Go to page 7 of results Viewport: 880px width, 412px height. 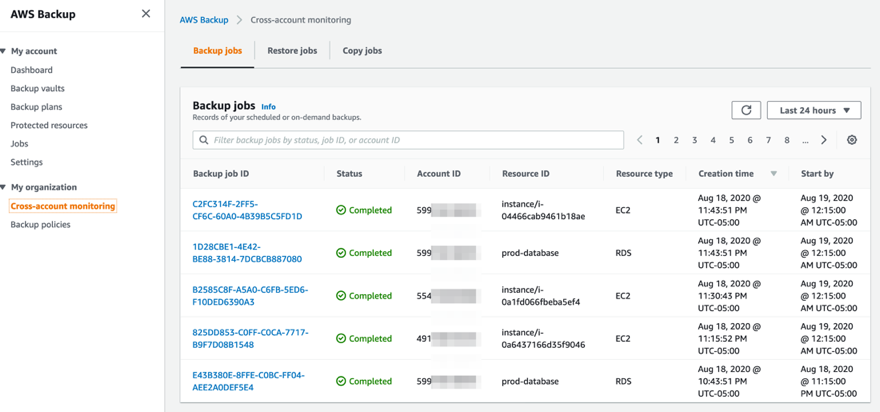click(x=768, y=140)
